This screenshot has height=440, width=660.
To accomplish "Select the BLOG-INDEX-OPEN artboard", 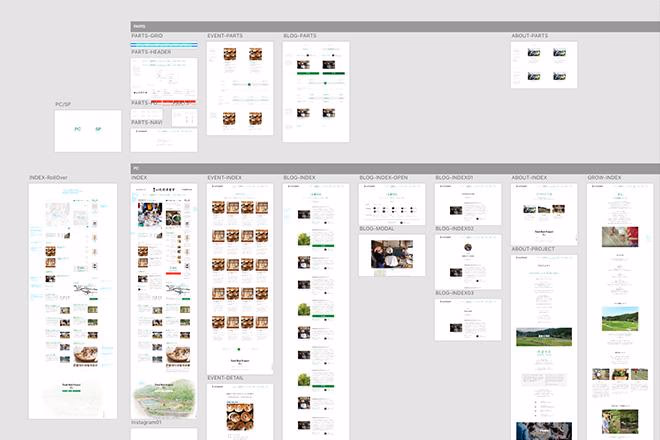I will point(391,205).
